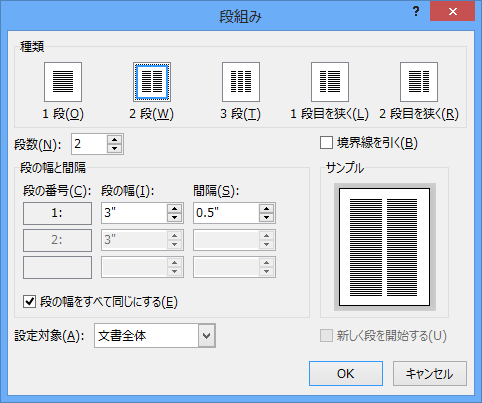The width and height of the screenshot is (482, 403).
Task: Choose the 2 段目を狭く preset icon
Action: (419, 82)
